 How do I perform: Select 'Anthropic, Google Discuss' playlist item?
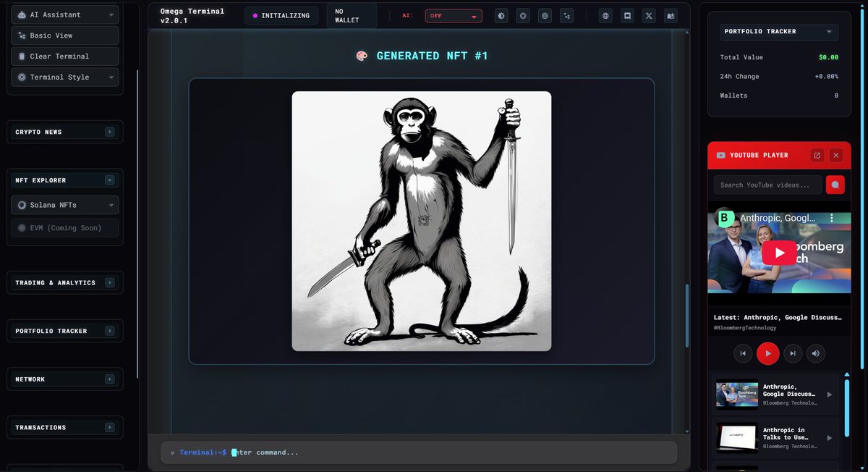point(775,395)
